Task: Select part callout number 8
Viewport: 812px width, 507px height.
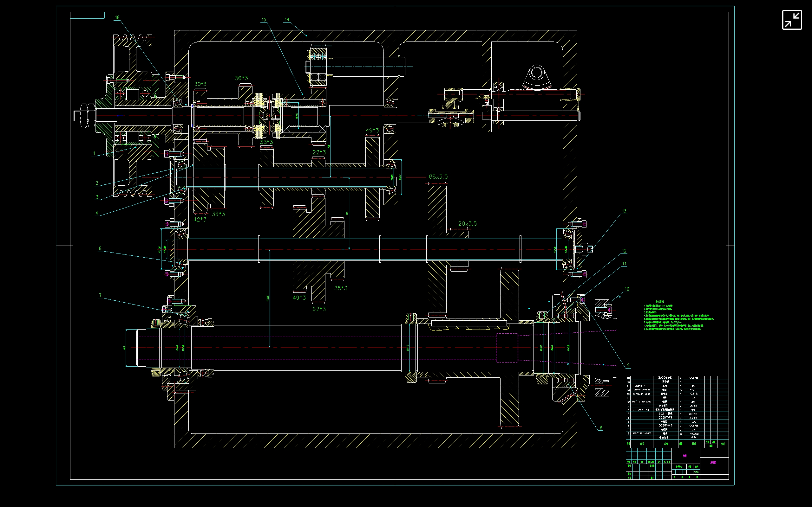Action: coord(601,427)
